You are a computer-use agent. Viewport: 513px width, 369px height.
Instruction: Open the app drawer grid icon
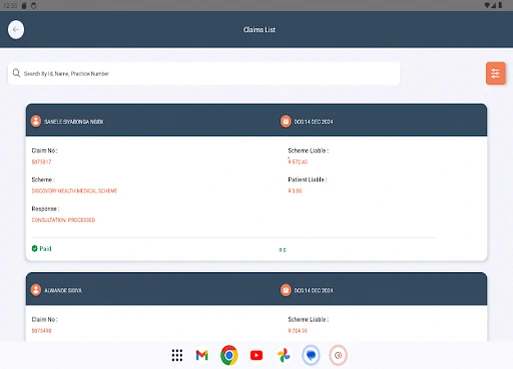point(177,355)
